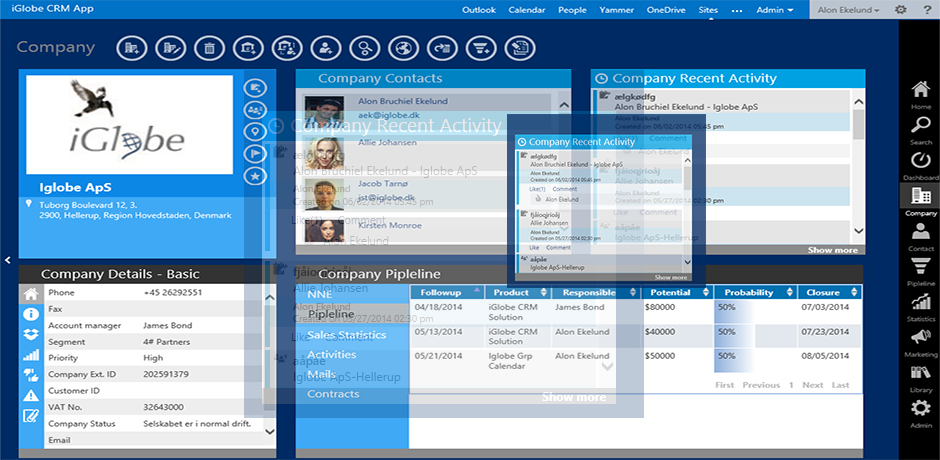
Task: Select thumbs up/down icon in Company Details
Action: tap(31, 375)
